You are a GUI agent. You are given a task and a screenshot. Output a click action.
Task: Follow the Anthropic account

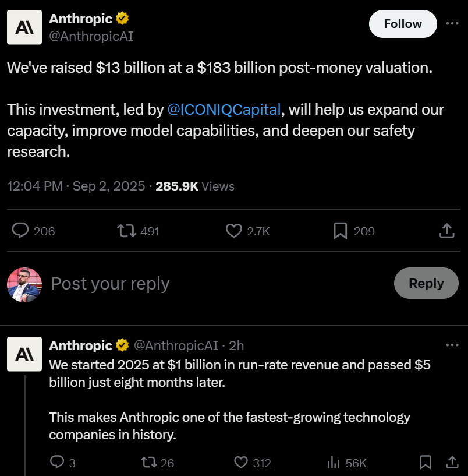[x=403, y=24]
